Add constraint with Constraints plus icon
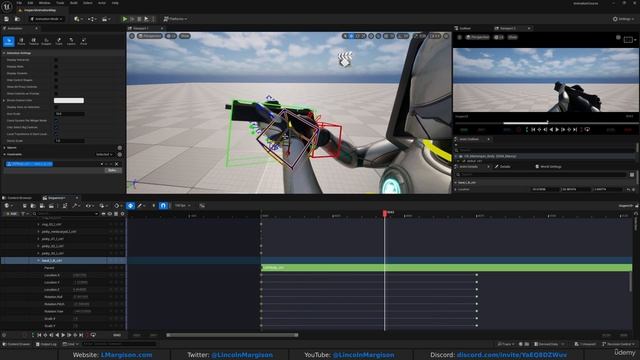Screen dimensions: 640x360 120,154
